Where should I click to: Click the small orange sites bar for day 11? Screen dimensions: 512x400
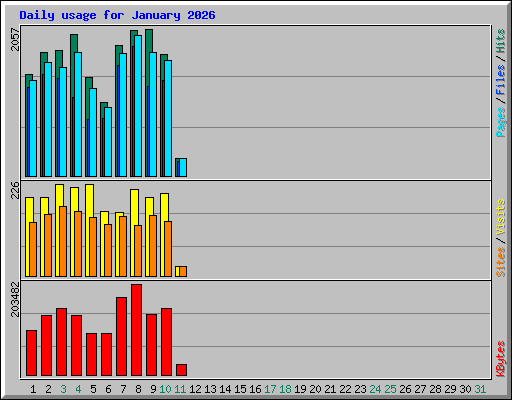pyautogui.click(x=183, y=271)
